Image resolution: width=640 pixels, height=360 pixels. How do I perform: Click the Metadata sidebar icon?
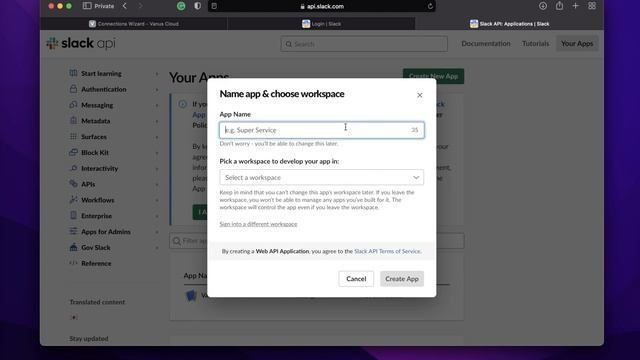[x=73, y=120]
